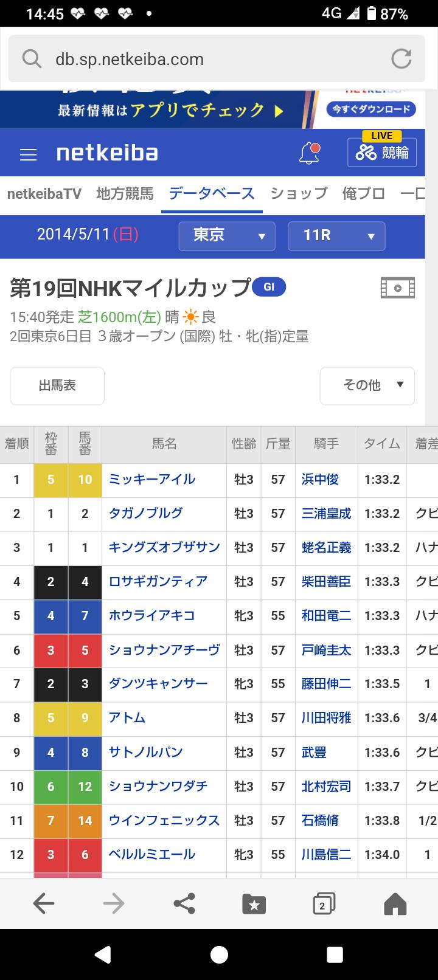Tap the browser share icon
Image resolution: width=438 pixels, height=980 pixels.
tap(184, 903)
